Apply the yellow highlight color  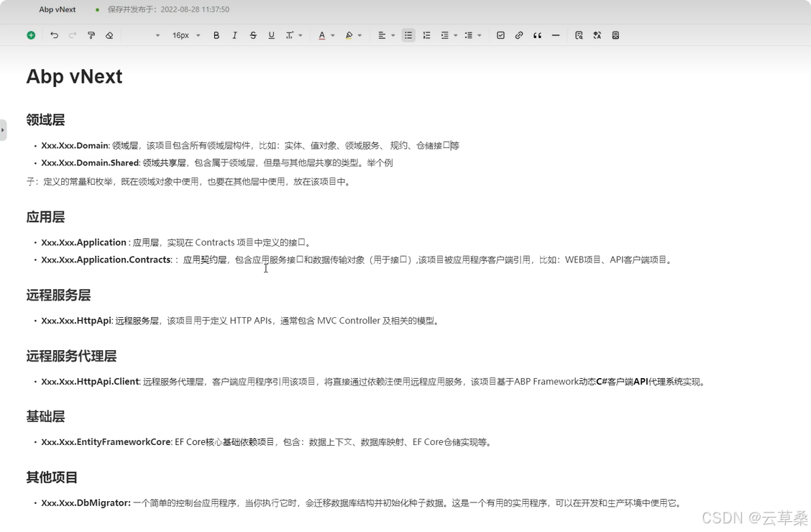349,35
